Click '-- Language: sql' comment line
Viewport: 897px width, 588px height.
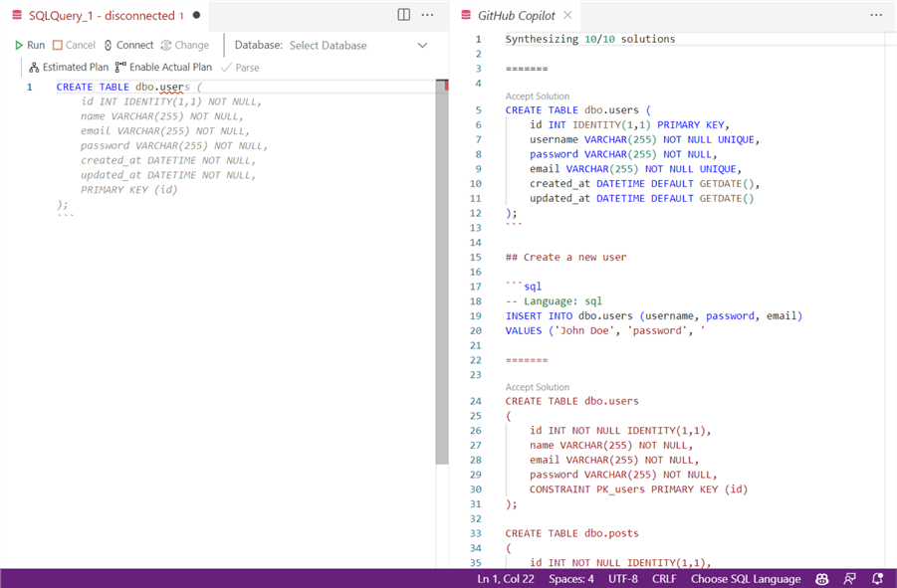click(x=554, y=301)
